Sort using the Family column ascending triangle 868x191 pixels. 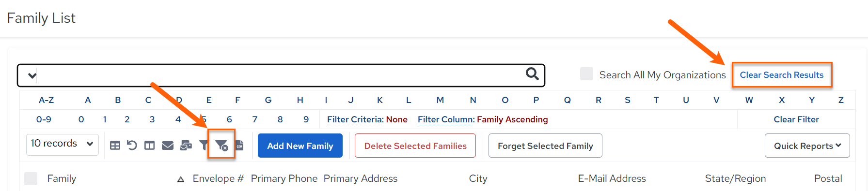tap(181, 179)
